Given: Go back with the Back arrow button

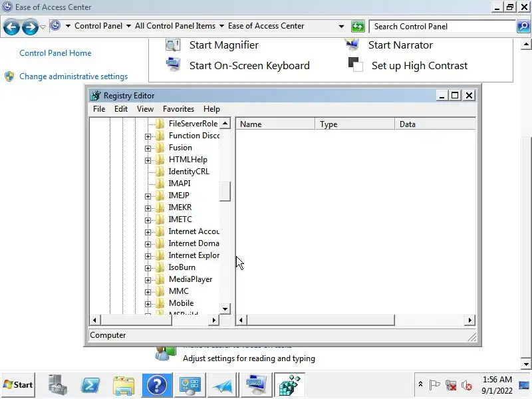Looking at the screenshot, I should (x=11, y=27).
